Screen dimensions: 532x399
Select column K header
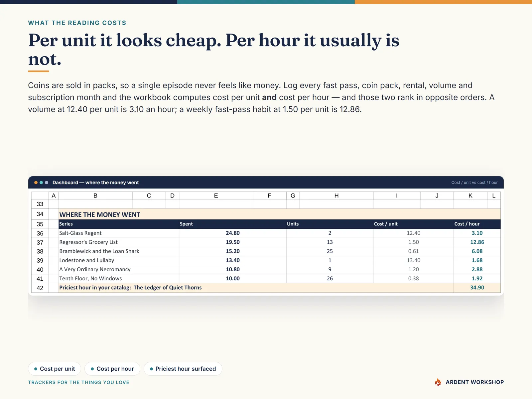click(470, 196)
